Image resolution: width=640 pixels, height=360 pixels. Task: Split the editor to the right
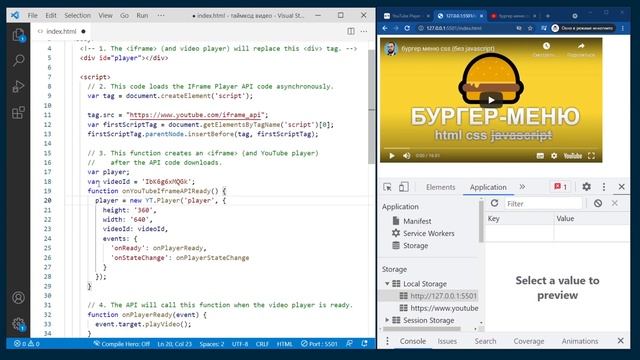pos(351,31)
